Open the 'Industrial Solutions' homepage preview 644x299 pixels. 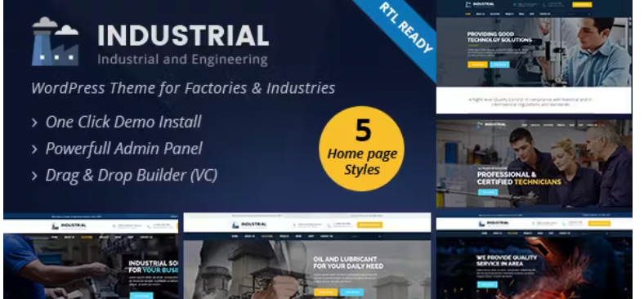91,256
